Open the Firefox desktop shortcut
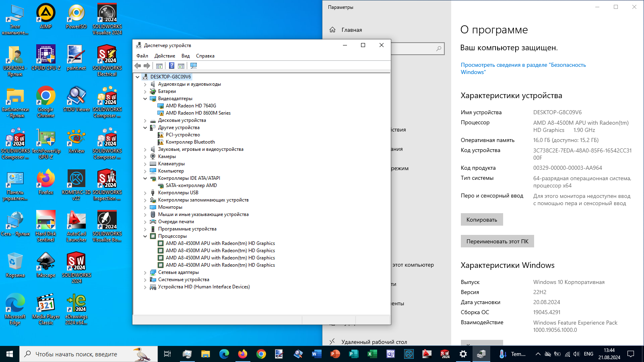The width and height of the screenshot is (644, 362). [x=45, y=182]
